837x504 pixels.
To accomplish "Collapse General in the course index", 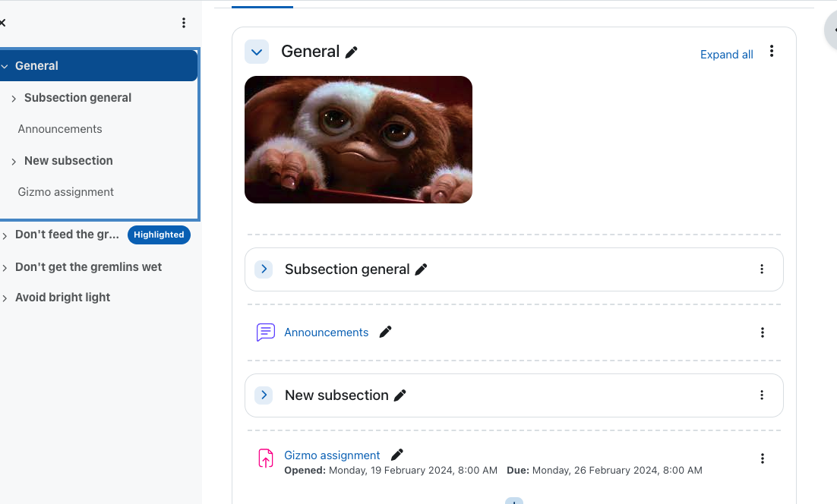I will tap(5, 66).
